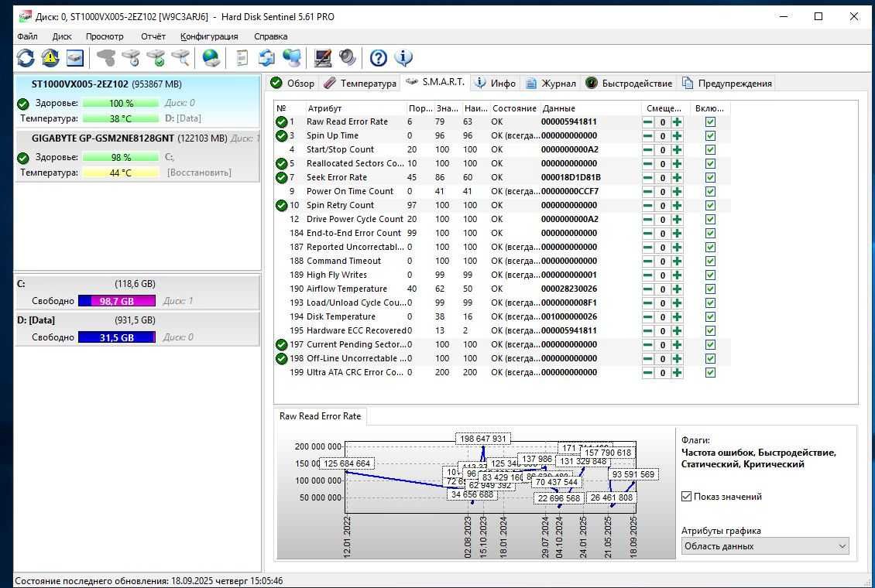875x588 pixels.
Task: Toggle the enable checkbox for Power On Time Count
Action: coord(710,192)
